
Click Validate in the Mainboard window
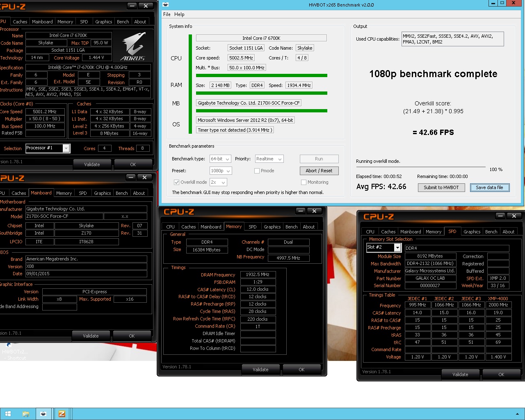point(91,336)
